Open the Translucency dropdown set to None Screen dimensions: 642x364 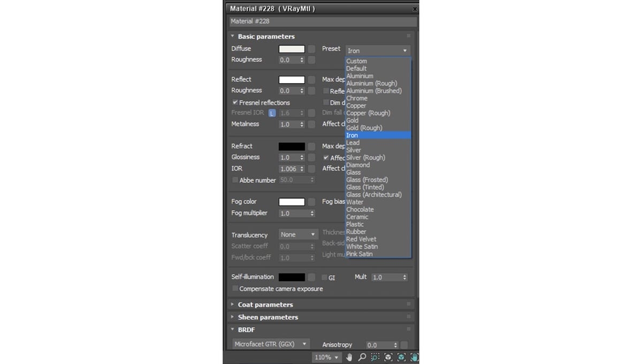[x=298, y=235]
